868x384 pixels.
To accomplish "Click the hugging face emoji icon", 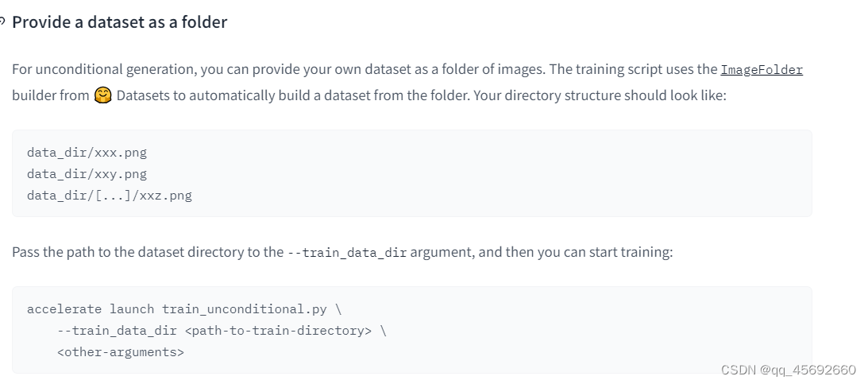I will click(x=102, y=95).
